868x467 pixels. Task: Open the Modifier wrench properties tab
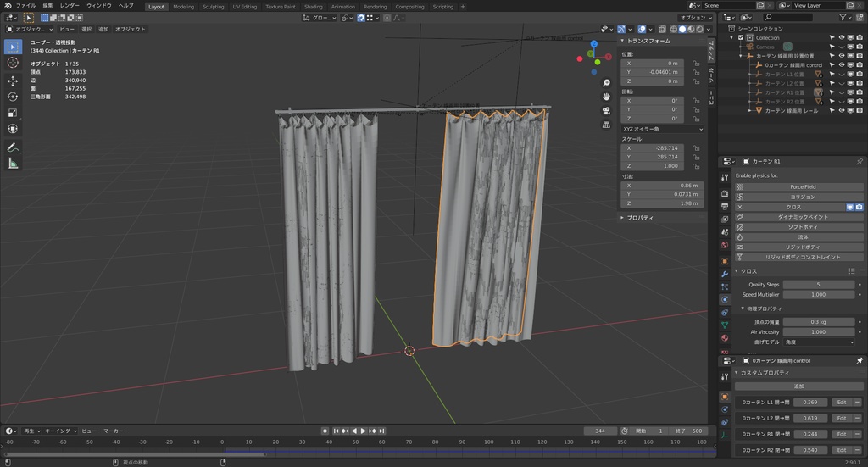[725, 275]
